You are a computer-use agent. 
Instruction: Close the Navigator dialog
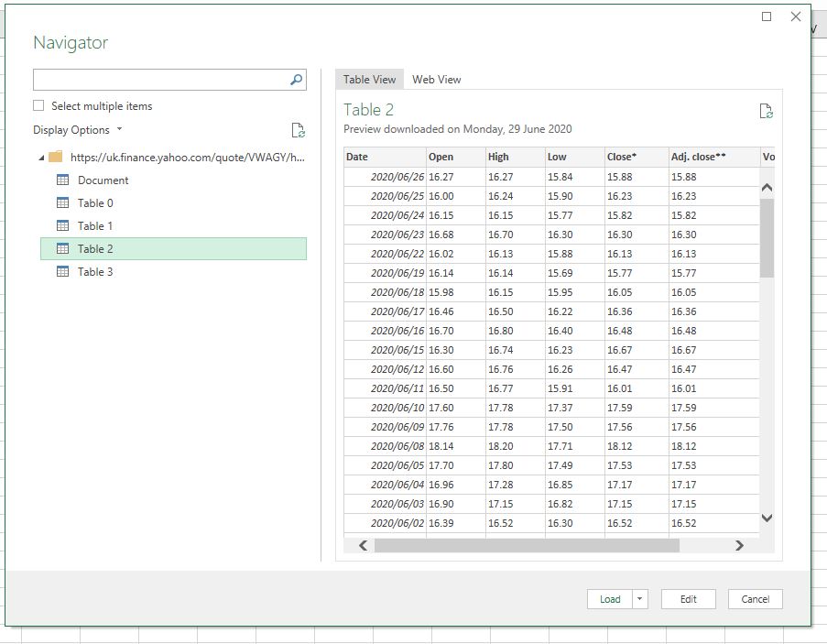point(796,16)
